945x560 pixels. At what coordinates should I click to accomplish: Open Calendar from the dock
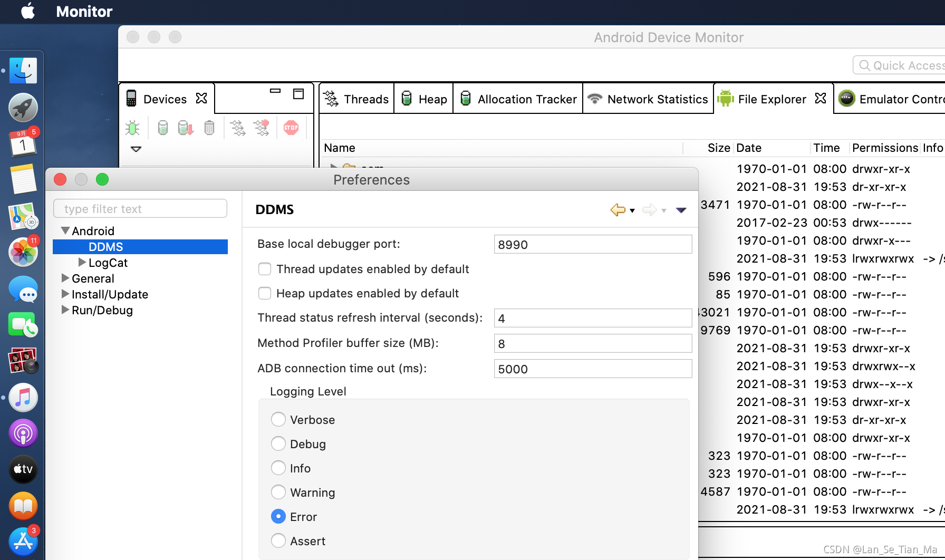coord(23,143)
